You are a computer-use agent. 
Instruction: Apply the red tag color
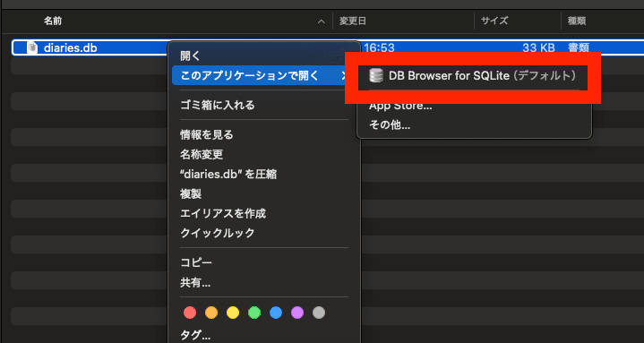click(x=190, y=313)
